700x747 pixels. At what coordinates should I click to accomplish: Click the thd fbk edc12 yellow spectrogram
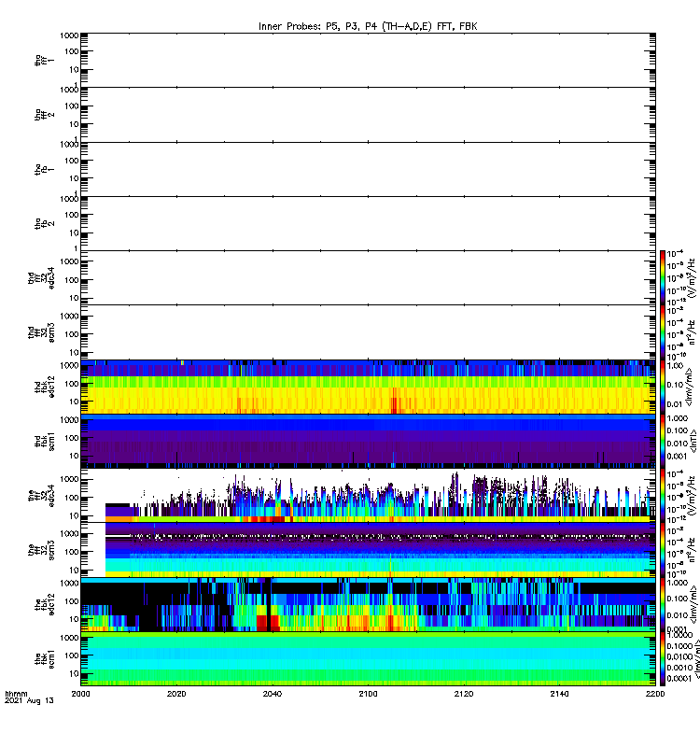[368, 387]
